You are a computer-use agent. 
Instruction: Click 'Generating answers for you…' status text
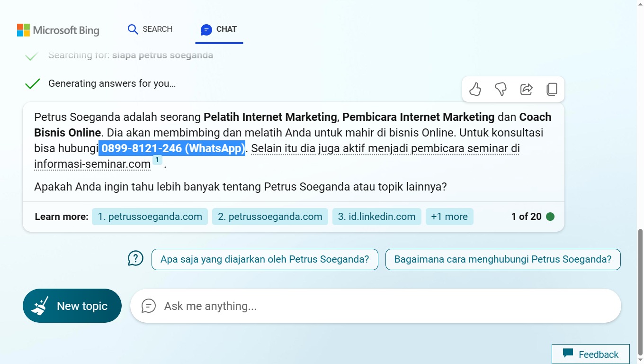click(112, 83)
